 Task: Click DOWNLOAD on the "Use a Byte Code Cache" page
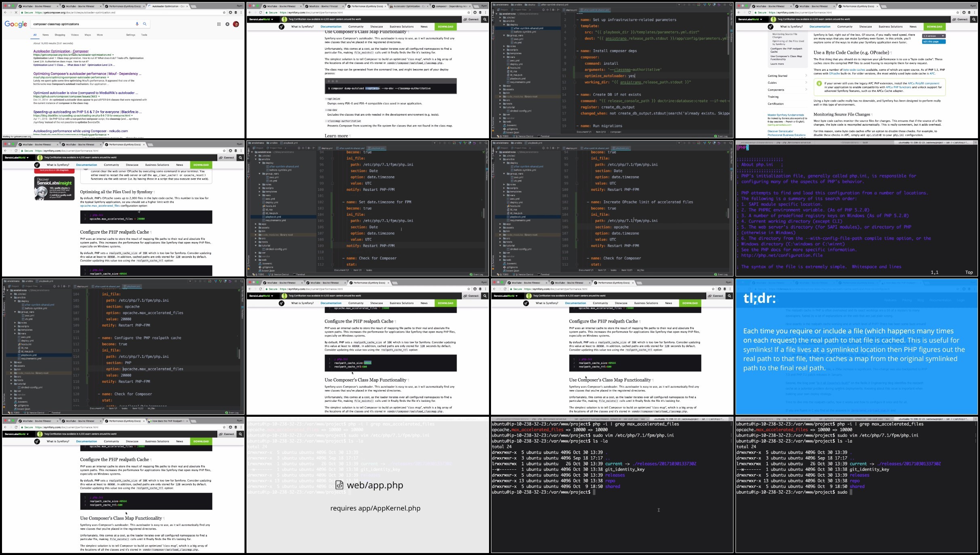pos(934,27)
